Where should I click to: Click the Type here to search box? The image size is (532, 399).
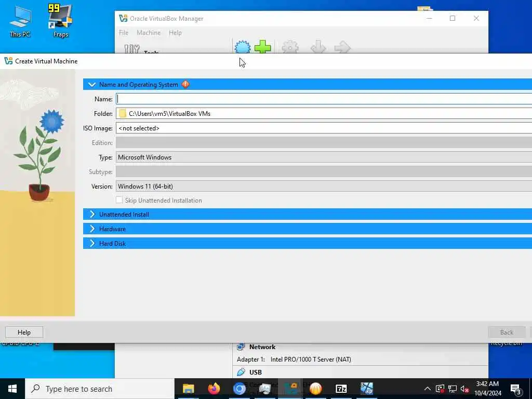point(100,389)
